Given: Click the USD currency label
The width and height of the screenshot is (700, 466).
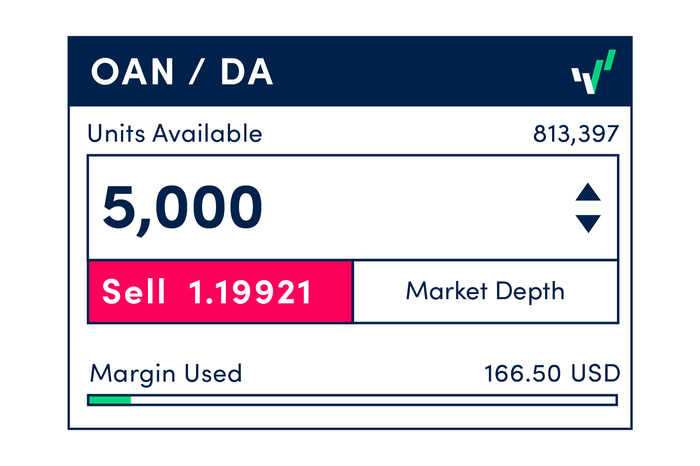Looking at the screenshot, I should [x=596, y=374].
